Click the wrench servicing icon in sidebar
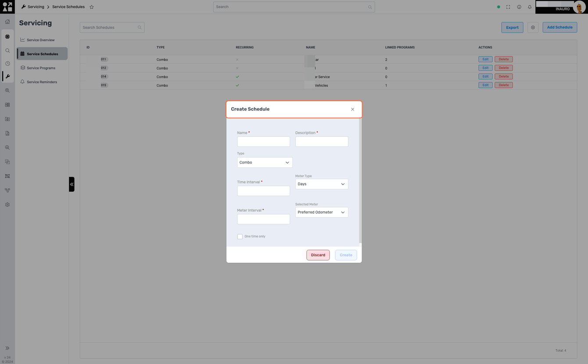The height and width of the screenshot is (364, 588). [x=7, y=76]
